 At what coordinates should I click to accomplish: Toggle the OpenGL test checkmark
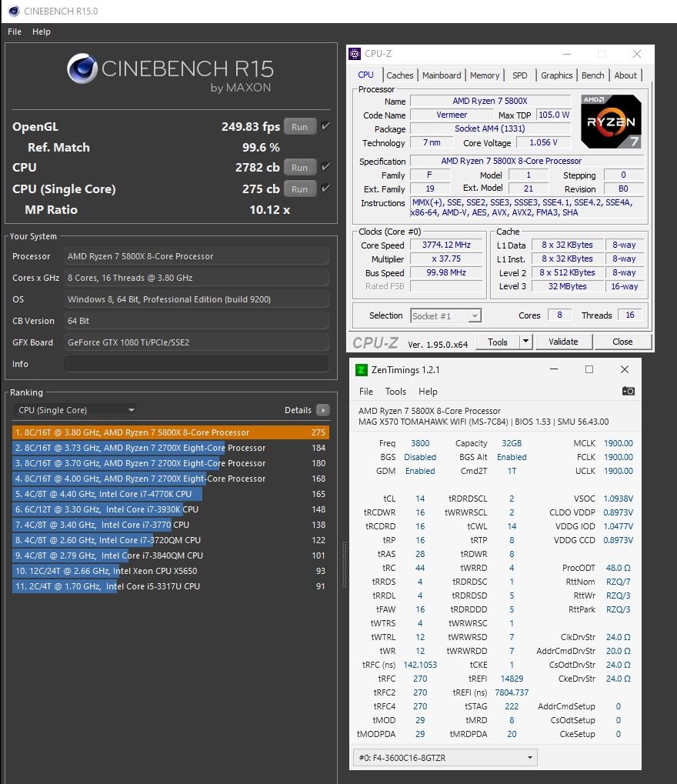325,126
